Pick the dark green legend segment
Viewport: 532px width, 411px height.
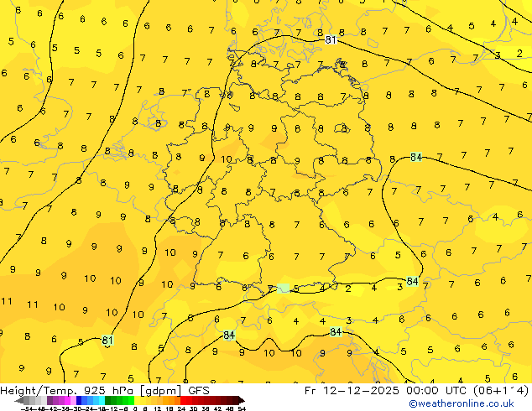pyautogui.click(x=108, y=400)
